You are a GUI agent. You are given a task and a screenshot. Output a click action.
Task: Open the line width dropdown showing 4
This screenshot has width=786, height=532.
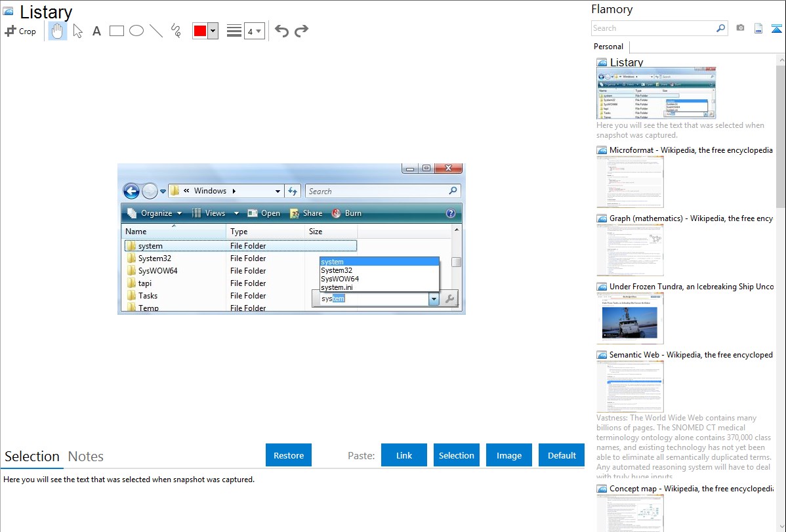(255, 31)
